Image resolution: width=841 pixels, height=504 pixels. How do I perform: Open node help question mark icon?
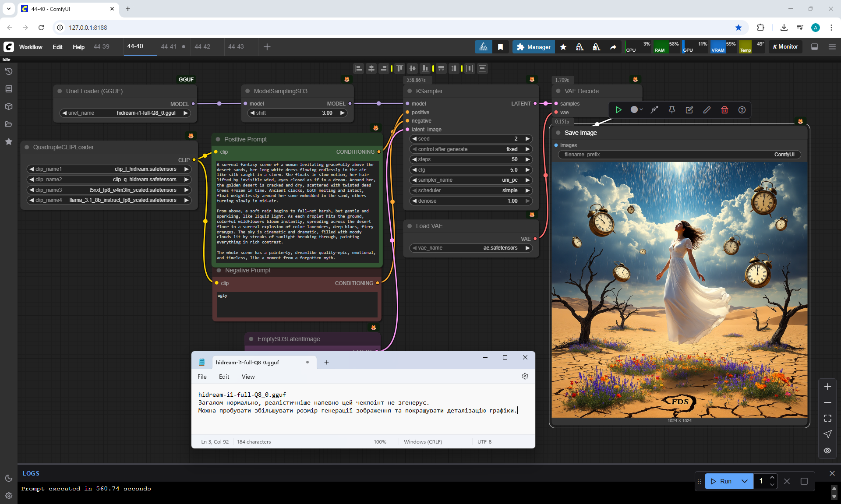[742, 110]
